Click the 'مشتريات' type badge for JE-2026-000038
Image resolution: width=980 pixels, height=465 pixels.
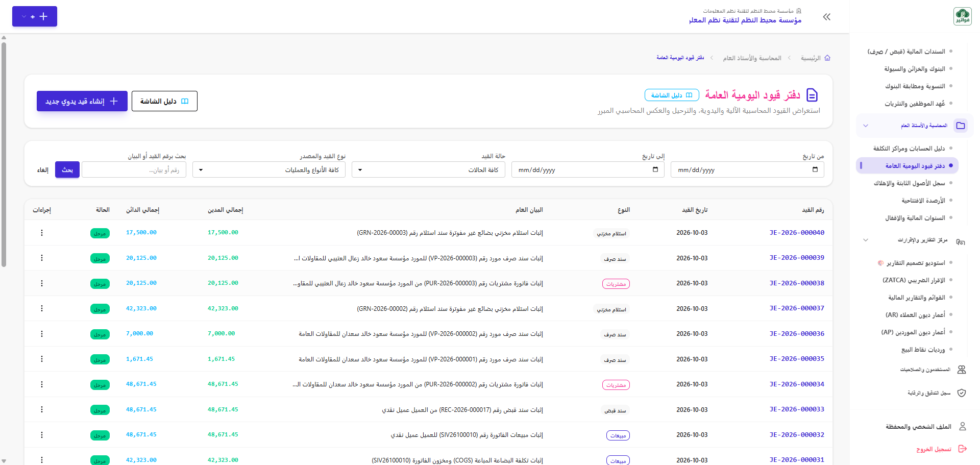(x=616, y=284)
